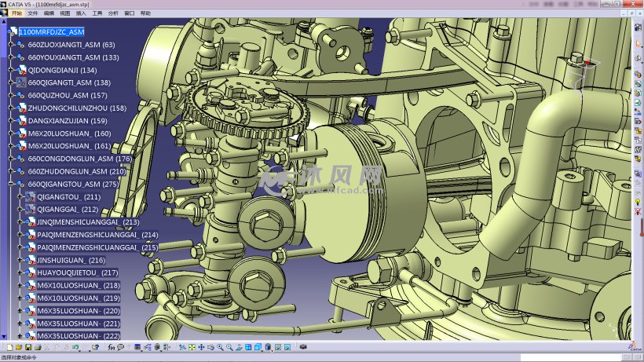Click the Print icon in bottom toolbar
The image size is (644, 362).
(x=37, y=347)
